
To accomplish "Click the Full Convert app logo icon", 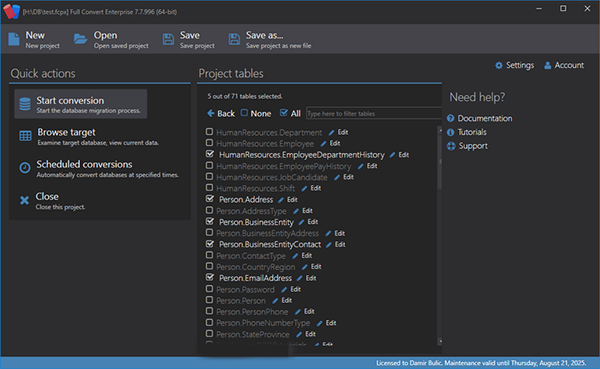I will click(x=11, y=11).
